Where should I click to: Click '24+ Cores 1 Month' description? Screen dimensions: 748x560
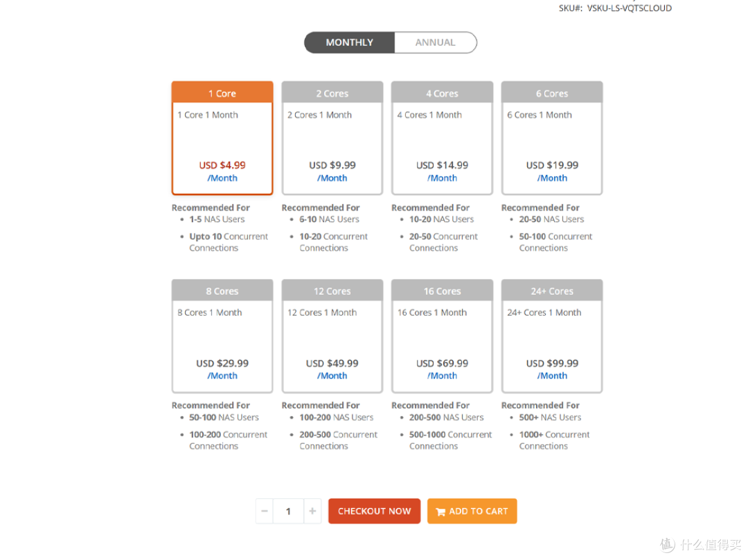(544, 313)
